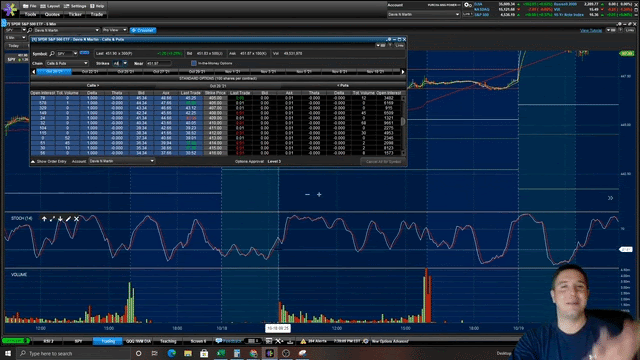Viewport: 640px width, 360px height.
Task: Zoom out the chart with the minus icon
Action: (307, 195)
